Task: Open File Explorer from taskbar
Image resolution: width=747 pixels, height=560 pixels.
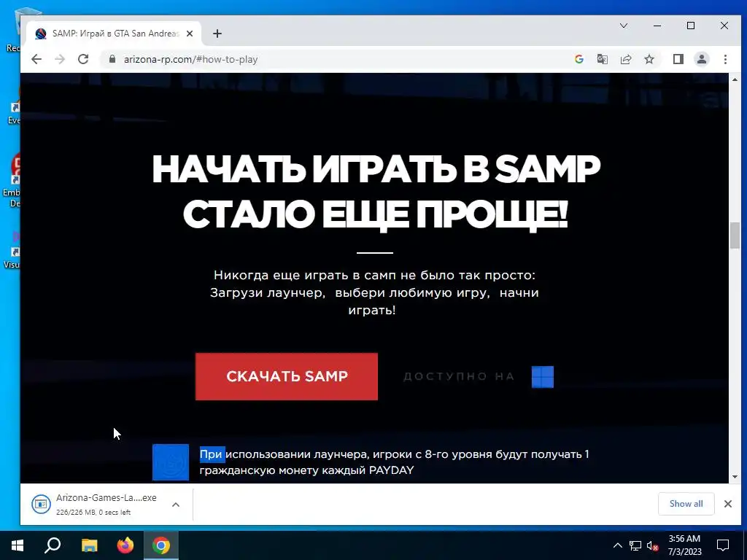Action: point(89,545)
